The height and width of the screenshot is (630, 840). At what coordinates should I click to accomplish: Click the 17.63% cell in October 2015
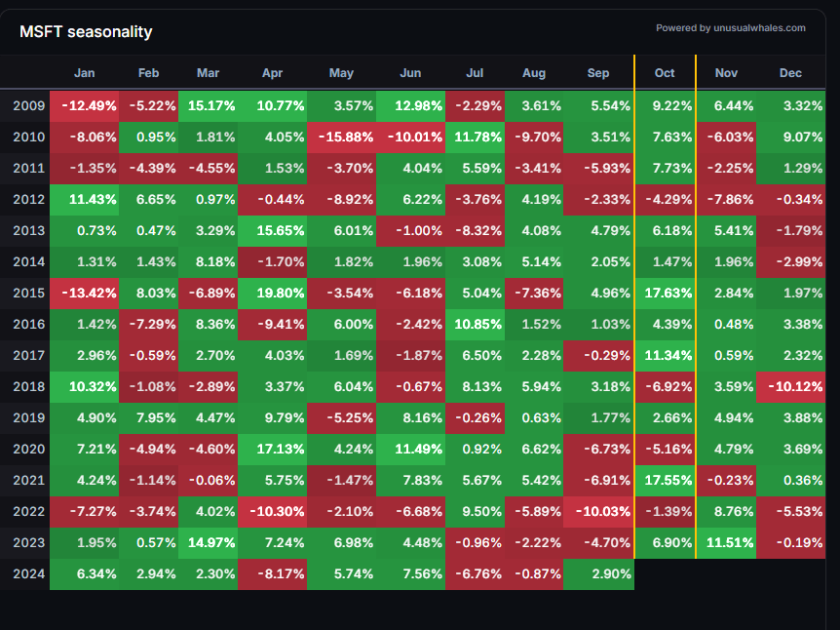pos(665,293)
